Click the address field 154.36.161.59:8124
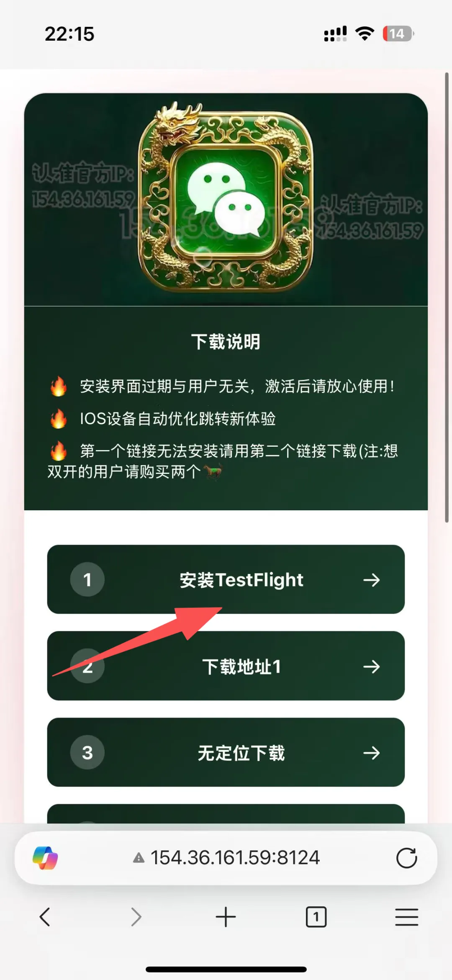The image size is (452, 980). 226,858
